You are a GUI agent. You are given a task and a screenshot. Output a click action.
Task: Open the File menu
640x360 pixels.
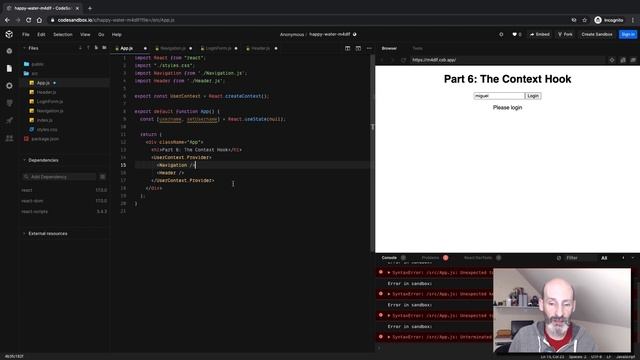click(x=26, y=35)
